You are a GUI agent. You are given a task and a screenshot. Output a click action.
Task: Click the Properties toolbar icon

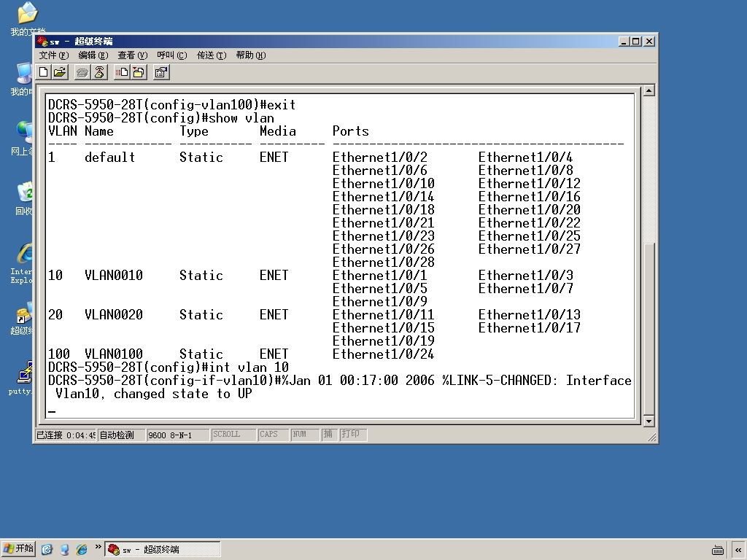161,72
